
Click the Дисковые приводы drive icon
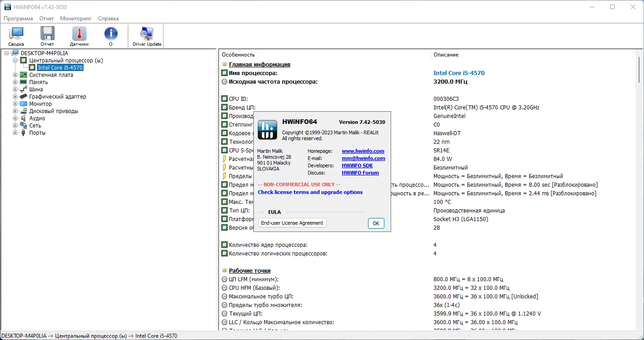[x=23, y=111]
